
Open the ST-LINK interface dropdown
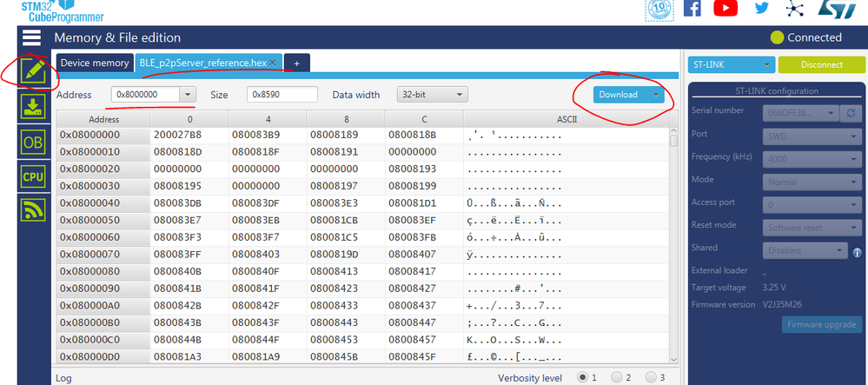click(x=731, y=65)
